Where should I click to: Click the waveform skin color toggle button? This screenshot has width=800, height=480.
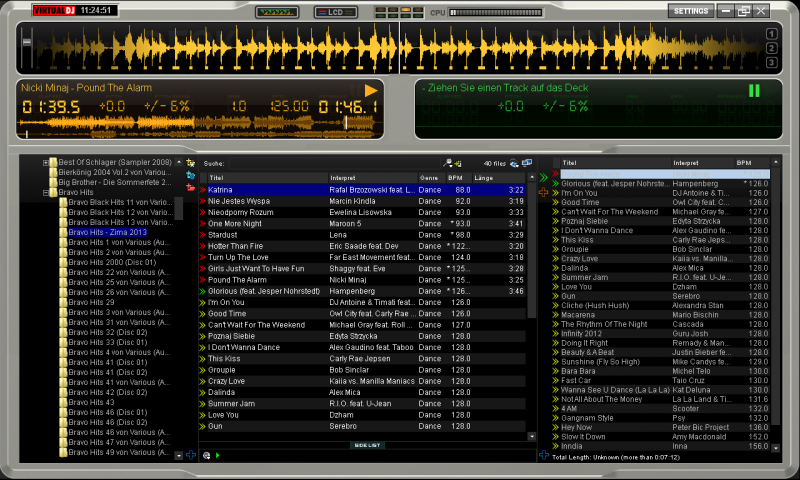277,12
